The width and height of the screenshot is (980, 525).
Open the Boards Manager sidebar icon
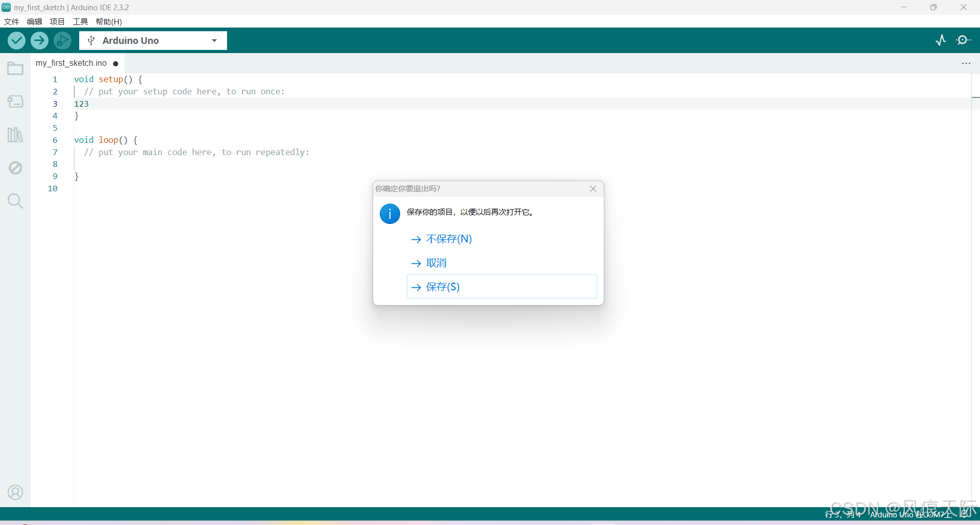15,102
